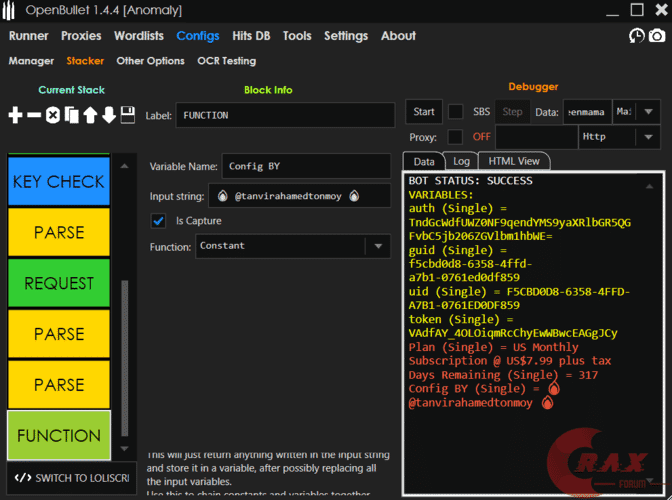Expand the Http proxy type dropdown
Screen dimensions: 672x500
coord(649,136)
